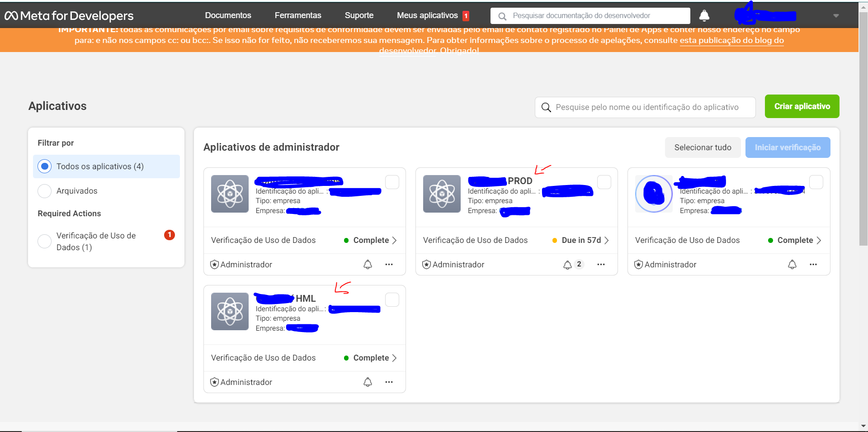Open the app titled HML
Viewport: 868px width, 432px height.
point(306,299)
